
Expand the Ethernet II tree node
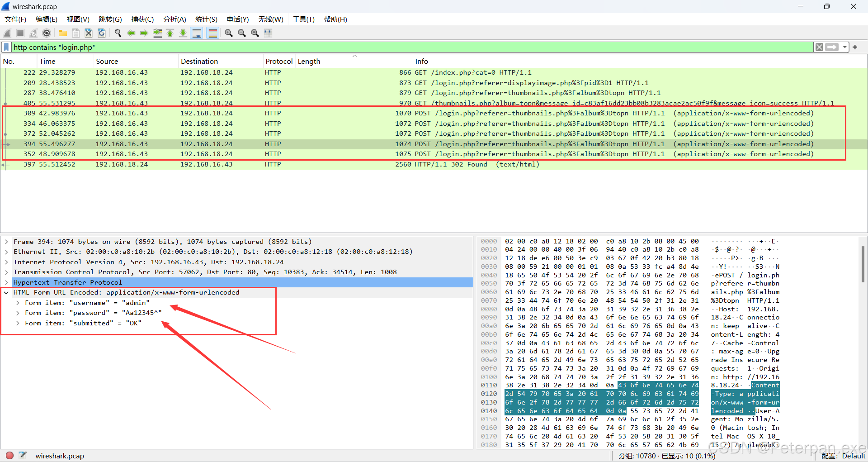tap(6, 252)
